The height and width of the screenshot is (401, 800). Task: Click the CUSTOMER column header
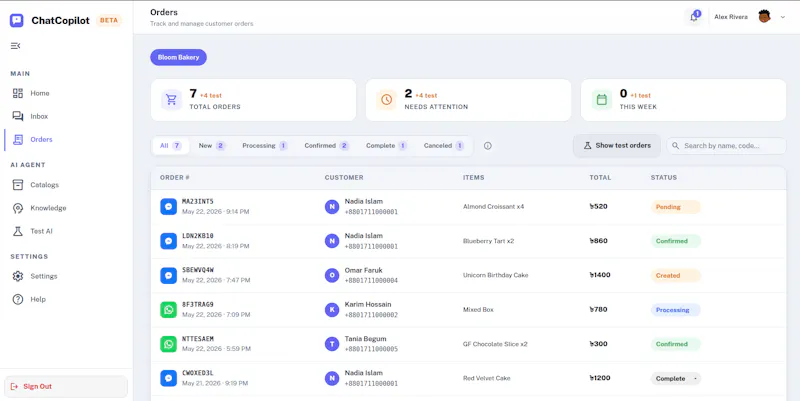(344, 178)
